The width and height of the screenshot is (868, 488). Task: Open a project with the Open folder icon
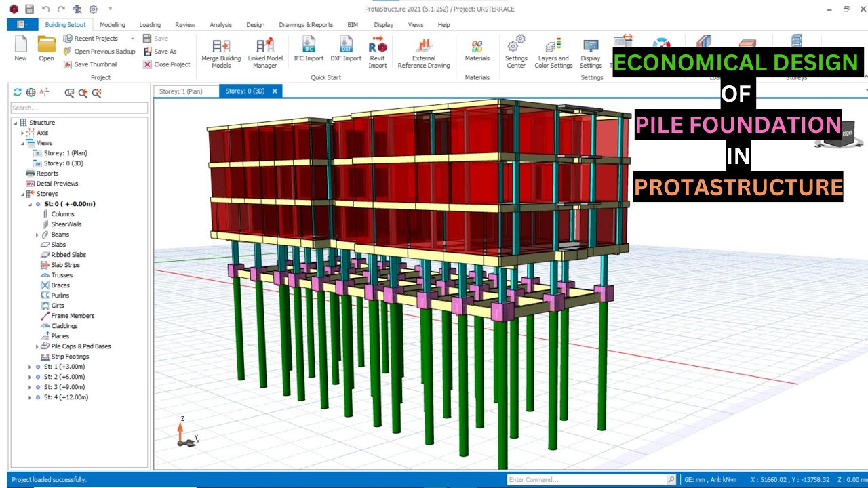[x=46, y=48]
